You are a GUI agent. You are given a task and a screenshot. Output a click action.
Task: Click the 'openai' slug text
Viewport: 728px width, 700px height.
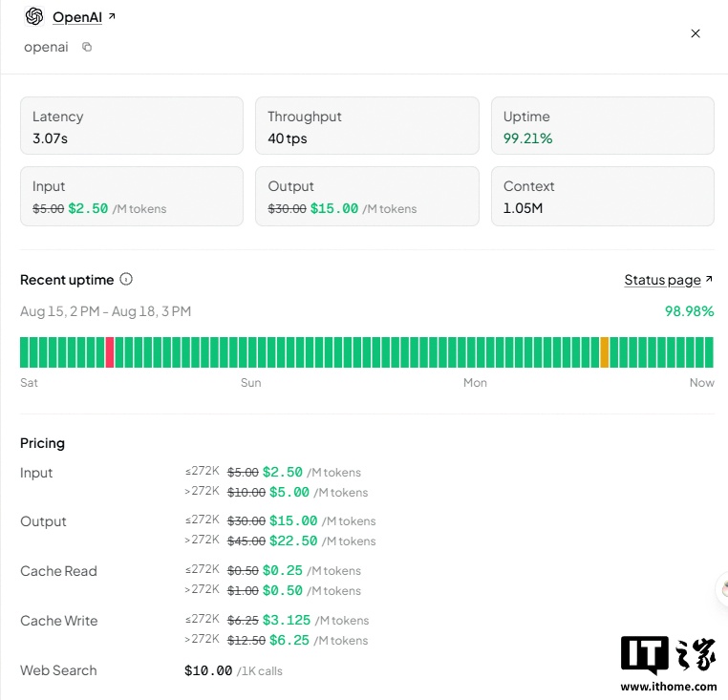(46, 47)
